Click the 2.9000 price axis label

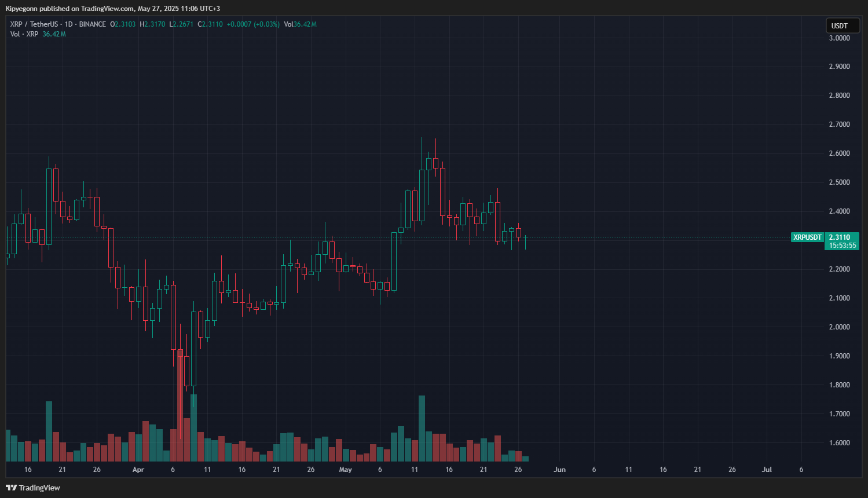(x=839, y=67)
